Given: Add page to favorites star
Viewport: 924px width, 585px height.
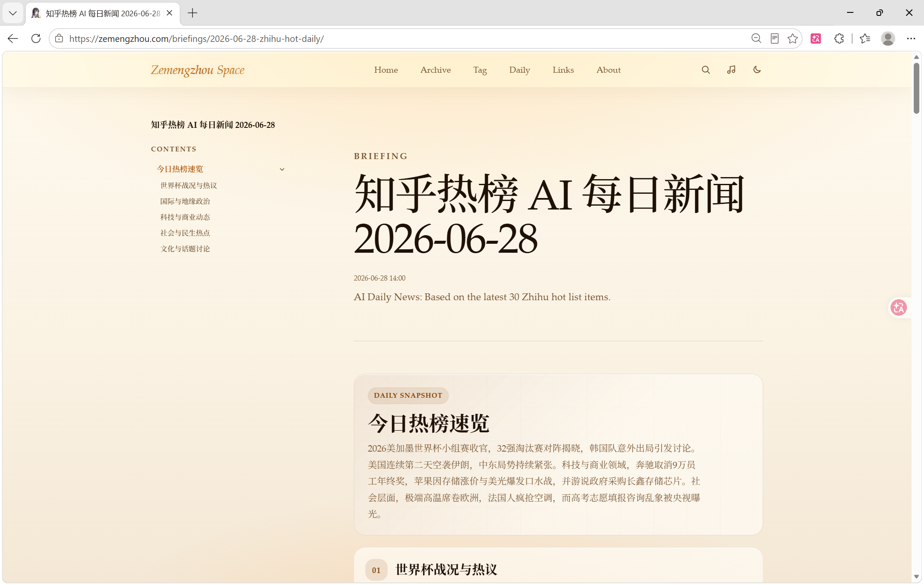Looking at the screenshot, I should (793, 38).
